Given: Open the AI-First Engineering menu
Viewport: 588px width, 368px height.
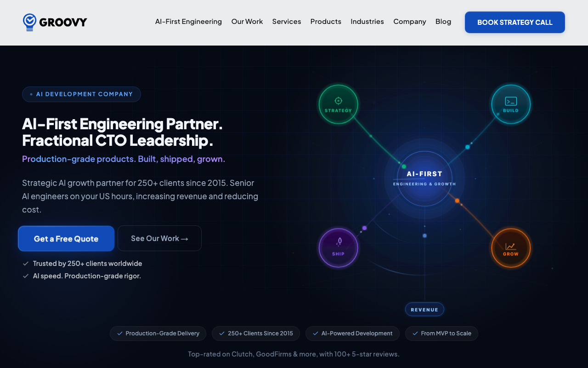Looking at the screenshot, I should click(188, 22).
